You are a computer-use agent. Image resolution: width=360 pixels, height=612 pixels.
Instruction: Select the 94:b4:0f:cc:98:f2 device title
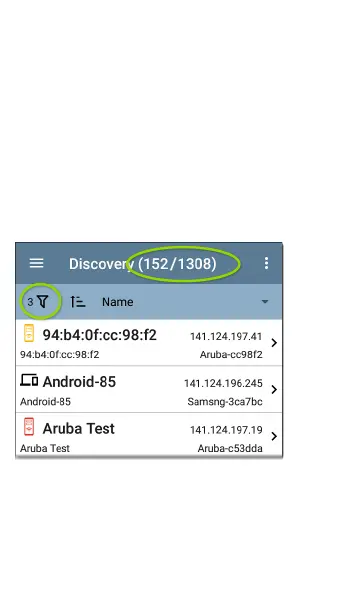(100, 335)
